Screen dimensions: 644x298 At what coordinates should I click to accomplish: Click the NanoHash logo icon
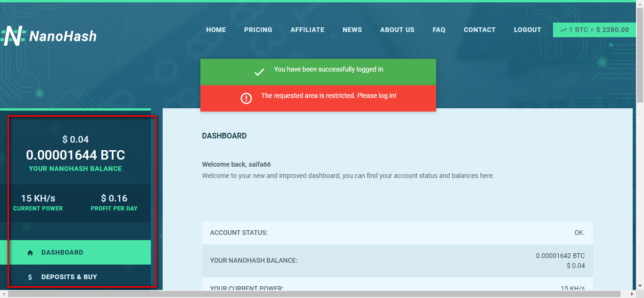point(13,35)
